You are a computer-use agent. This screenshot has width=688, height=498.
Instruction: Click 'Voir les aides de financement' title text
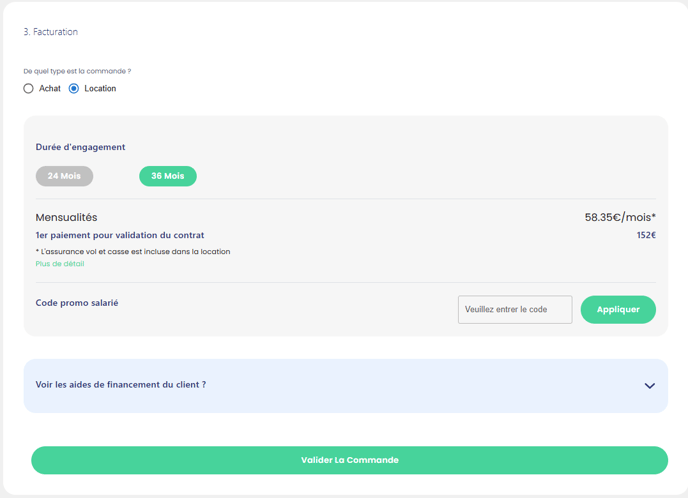(x=121, y=384)
